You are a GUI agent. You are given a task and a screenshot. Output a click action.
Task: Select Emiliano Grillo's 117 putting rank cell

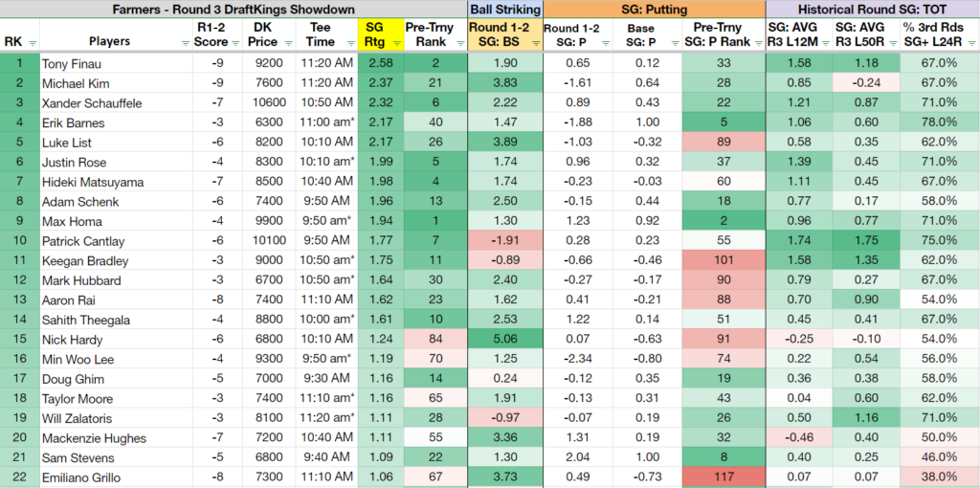[724, 478]
